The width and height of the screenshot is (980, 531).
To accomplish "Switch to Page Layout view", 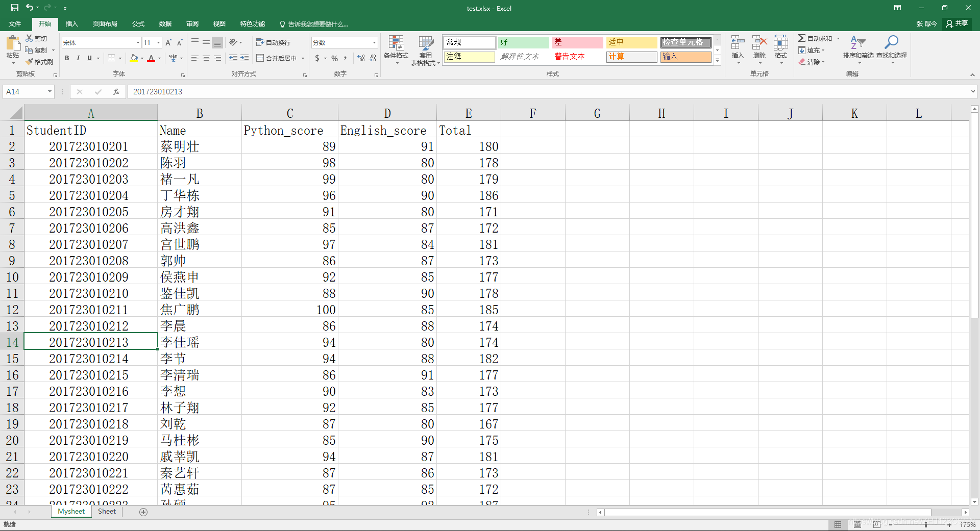I will click(857, 524).
